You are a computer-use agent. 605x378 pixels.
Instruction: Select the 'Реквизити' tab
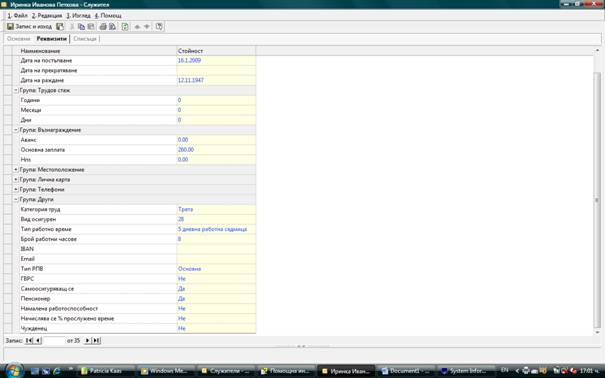pos(51,39)
